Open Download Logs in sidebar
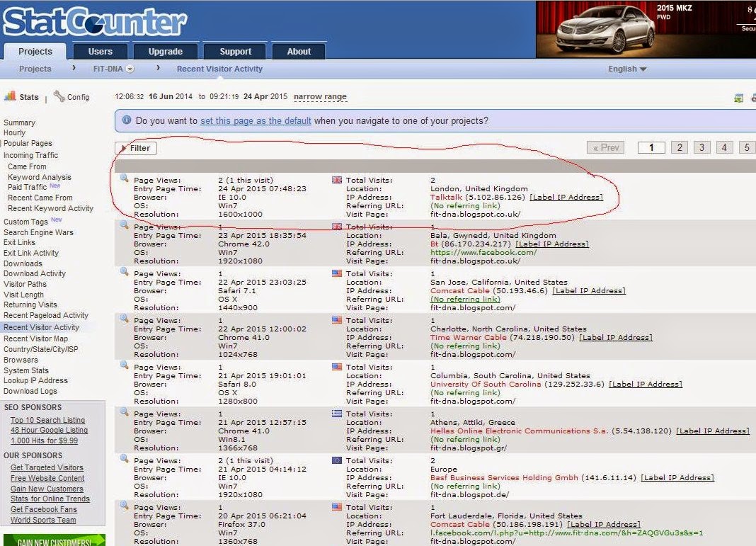This screenshot has height=546, width=756. click(x=30, y=391)
